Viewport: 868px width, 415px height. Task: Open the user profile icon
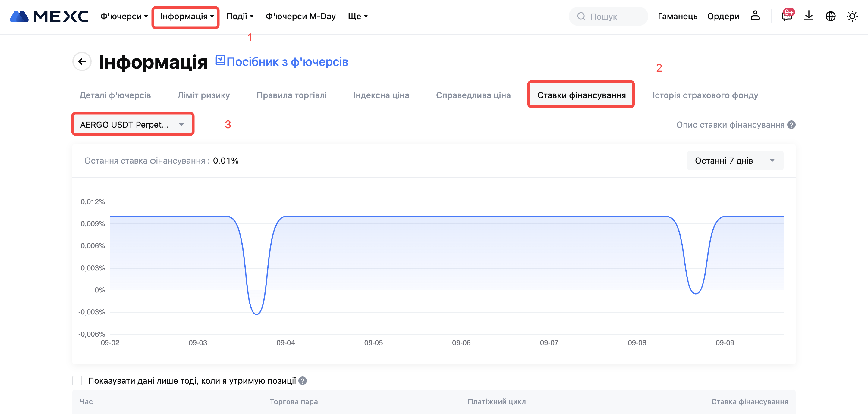coord(755,16)
